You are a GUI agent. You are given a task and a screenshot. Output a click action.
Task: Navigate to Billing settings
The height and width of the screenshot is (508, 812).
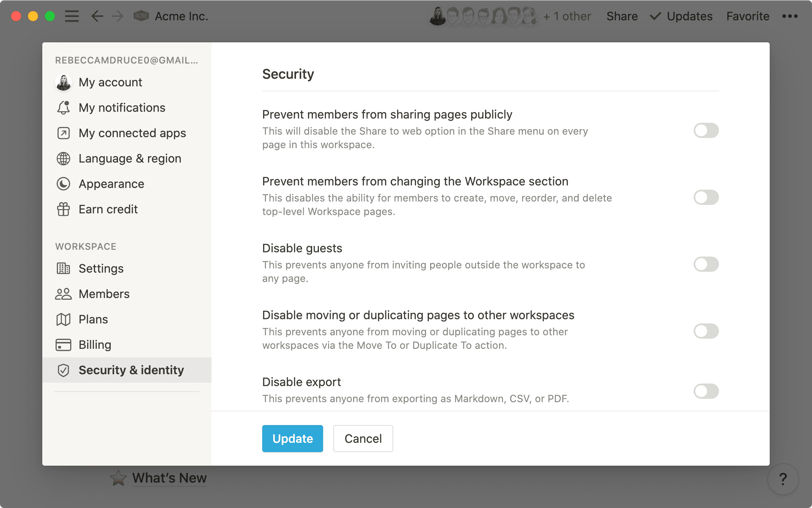pyautogui.click(x=95, y=344)
